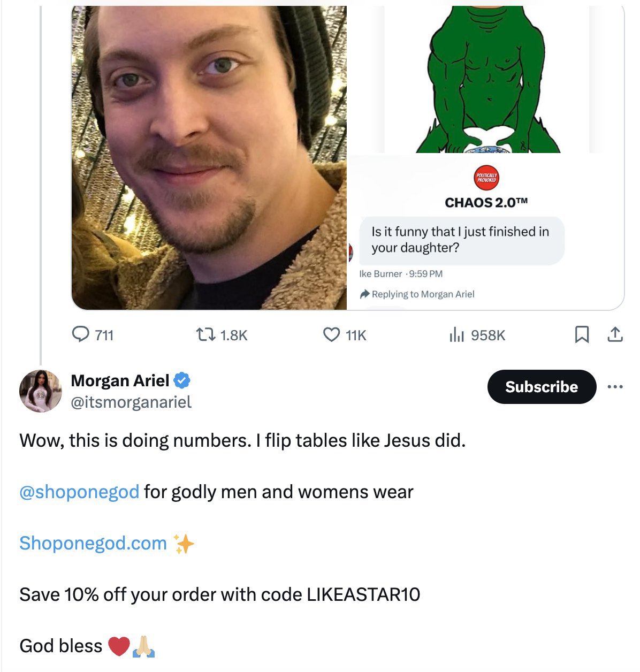Image resolution: width=640 pixels, height=672 pixels.
Task: Like the post with heart icon
Action: [332, 335]
